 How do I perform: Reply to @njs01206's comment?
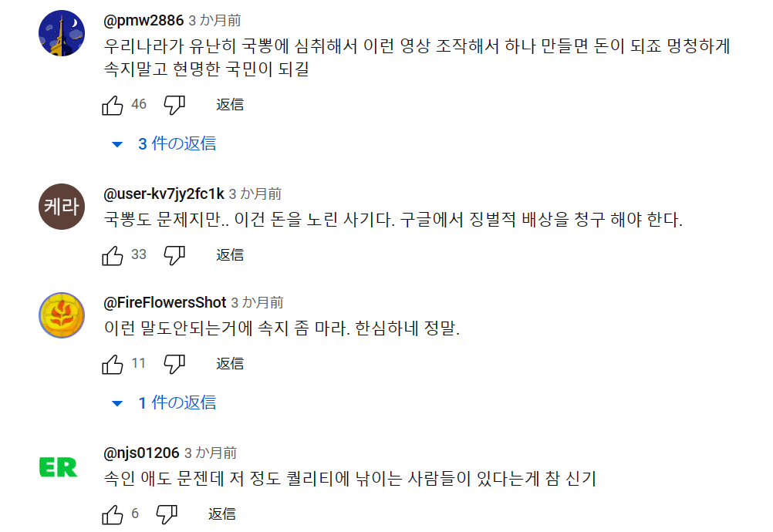(x=222, y=514)
